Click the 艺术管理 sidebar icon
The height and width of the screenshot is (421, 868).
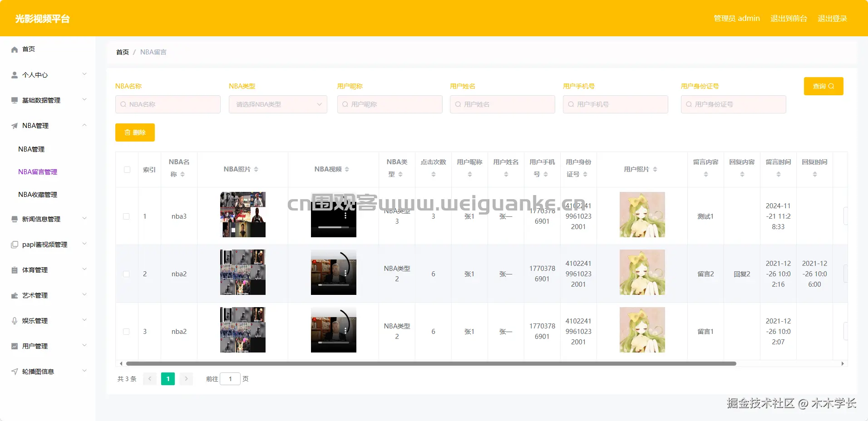[15, 295]
